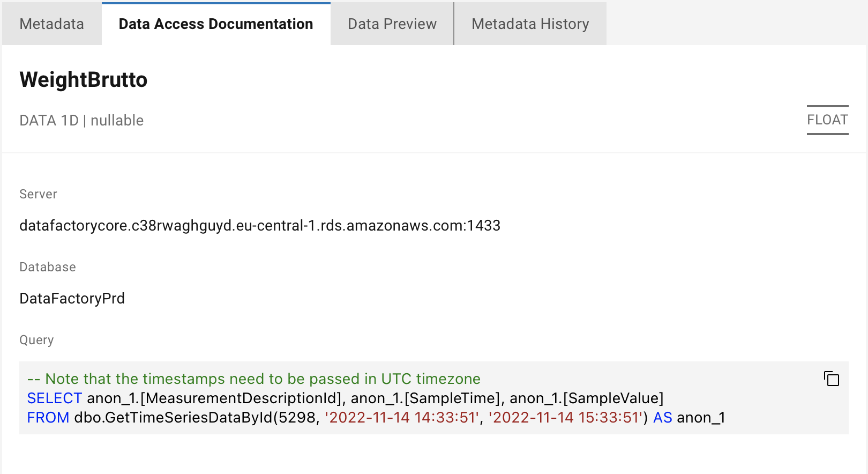Click the Database field label

click(x=48, y=267)
